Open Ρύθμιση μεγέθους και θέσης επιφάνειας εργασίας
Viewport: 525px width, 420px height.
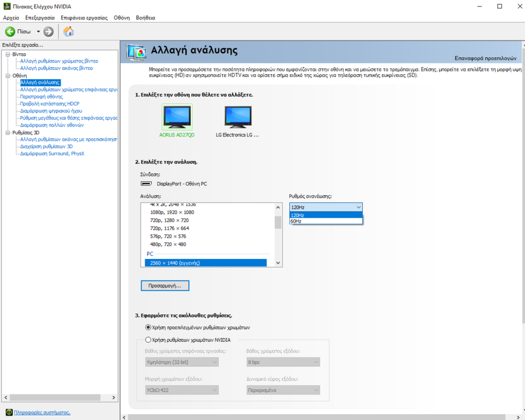click(x=69, y=118)
